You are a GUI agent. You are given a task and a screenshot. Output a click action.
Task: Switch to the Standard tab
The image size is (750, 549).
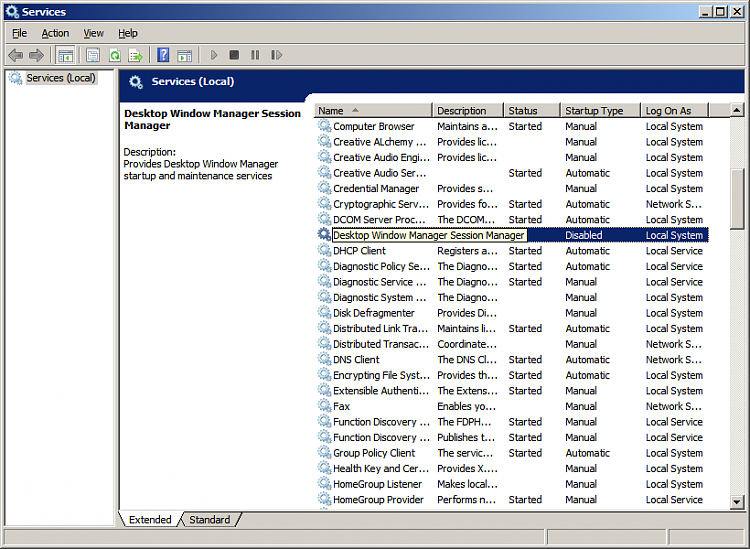210,520
